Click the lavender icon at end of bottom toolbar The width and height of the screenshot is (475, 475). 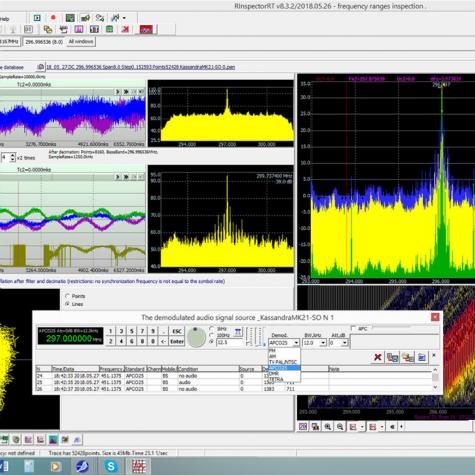coord(77,440)
